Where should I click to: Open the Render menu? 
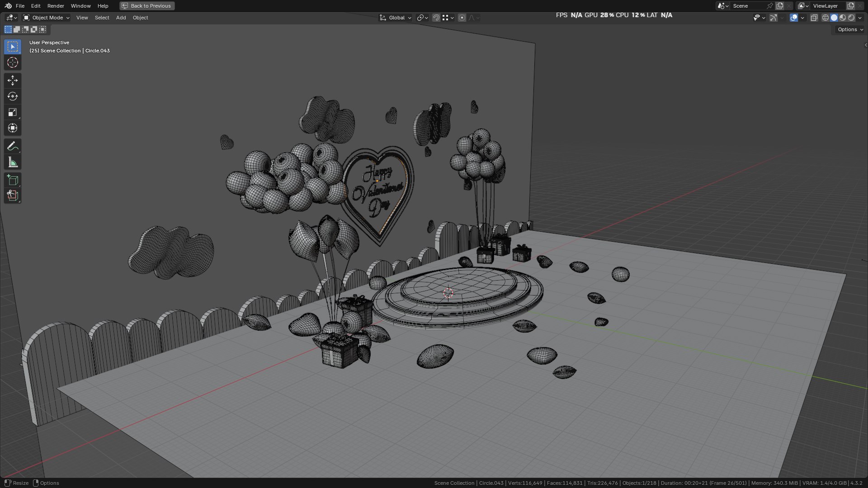[x=56, y=6]
